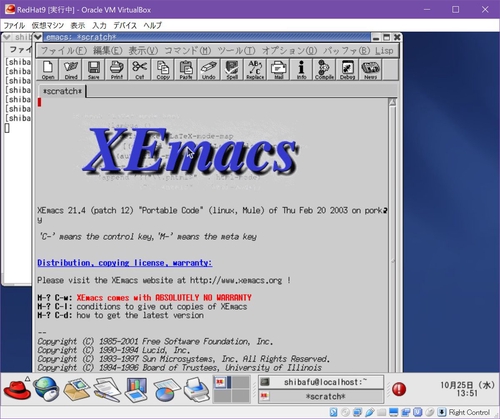Launch the web browser globe icon in panel
Viewport: 500px width, 419px height.
[46, 389]
